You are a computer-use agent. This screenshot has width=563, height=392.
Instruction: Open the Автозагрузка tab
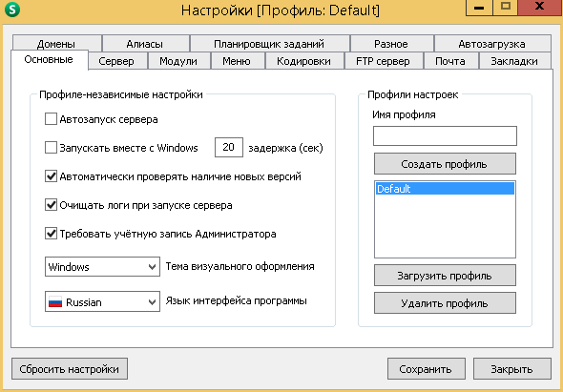491,44
